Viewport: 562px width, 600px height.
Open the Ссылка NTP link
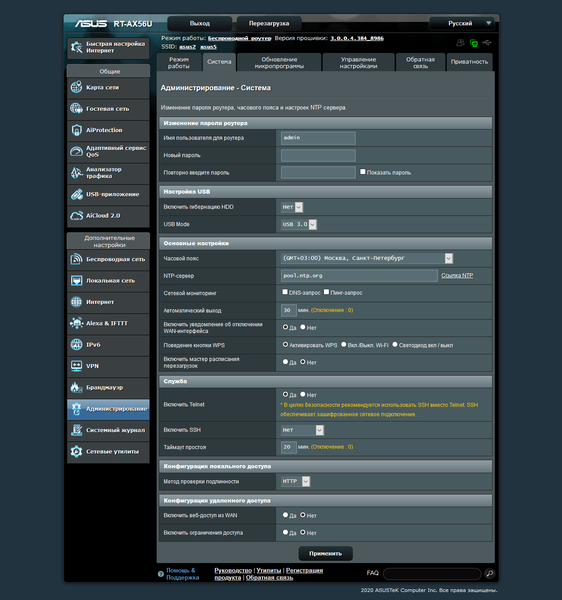[457, 275]
